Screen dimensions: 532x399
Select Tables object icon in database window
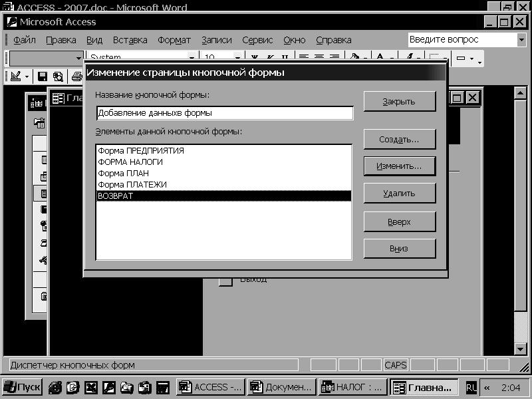point(44,160)
